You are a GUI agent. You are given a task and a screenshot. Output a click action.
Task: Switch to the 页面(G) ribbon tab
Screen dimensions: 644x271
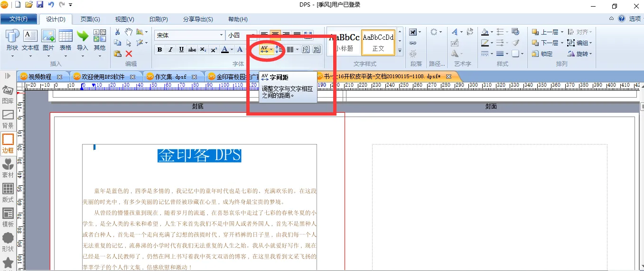coord(90,19)
